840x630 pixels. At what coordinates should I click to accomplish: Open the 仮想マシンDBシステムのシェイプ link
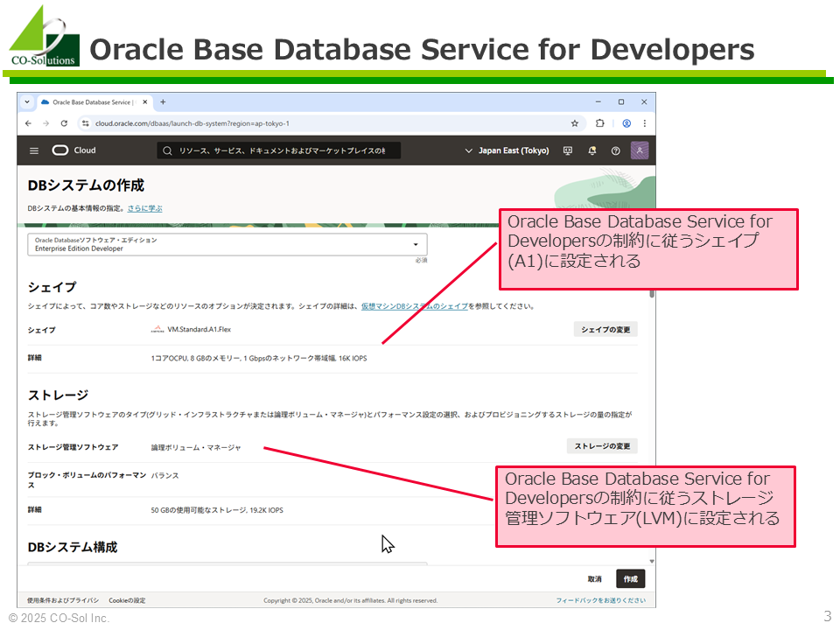click(414, 306)
